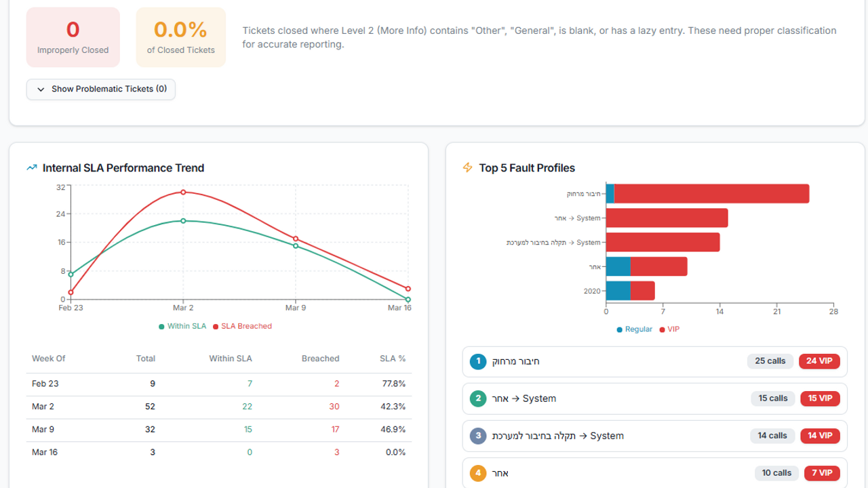Select the Mar 16 table row label
This screenshot has height=488, width=868.
pos(45,452)
